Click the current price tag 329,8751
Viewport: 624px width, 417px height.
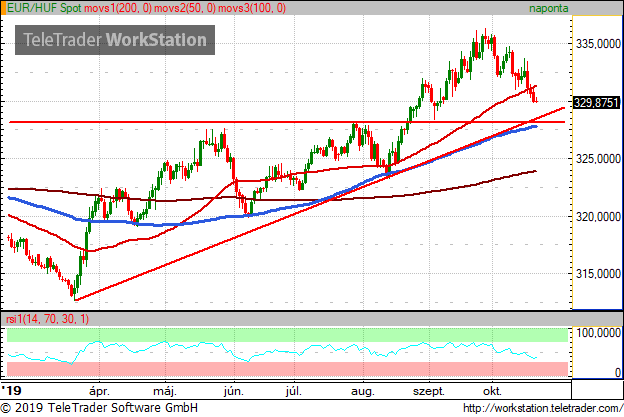[596, 102]
